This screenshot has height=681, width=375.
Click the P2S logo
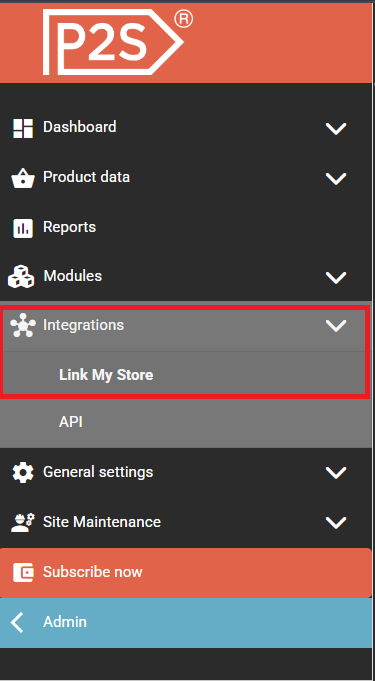coord(117,42)
